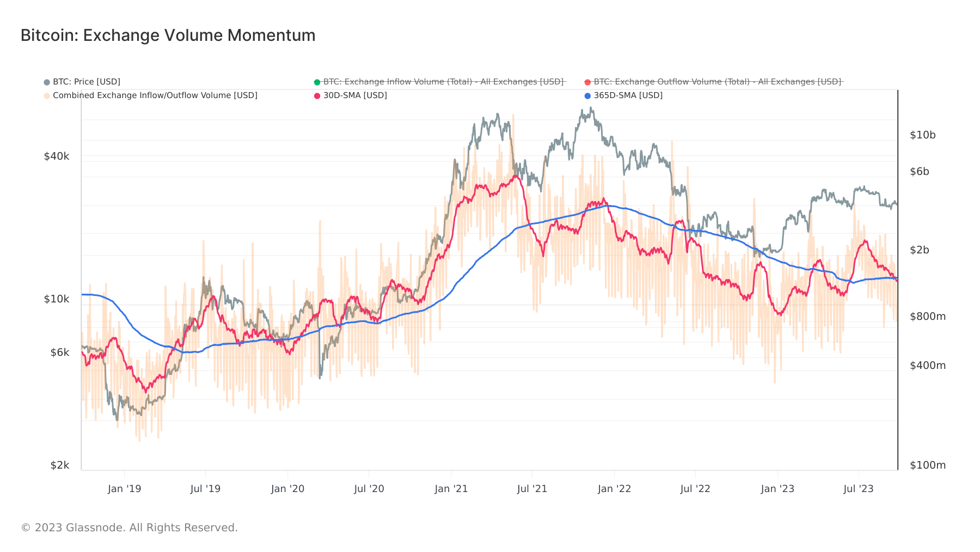Click the pink 30D-SMA legend dot
980x552 pixels.
tap(317, 96)
